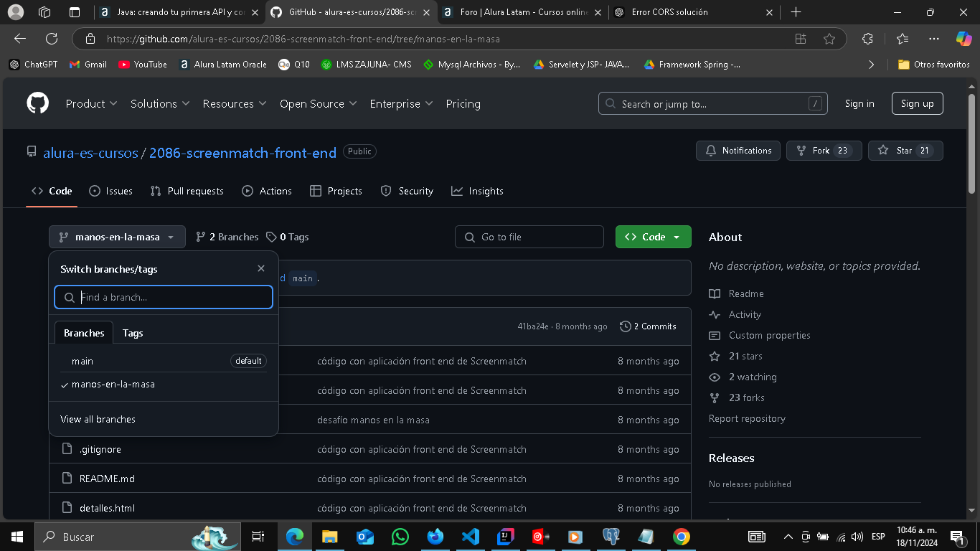View the 2 Commits history
This screenshot has width=980, height=551.
(x=648, y=326)
